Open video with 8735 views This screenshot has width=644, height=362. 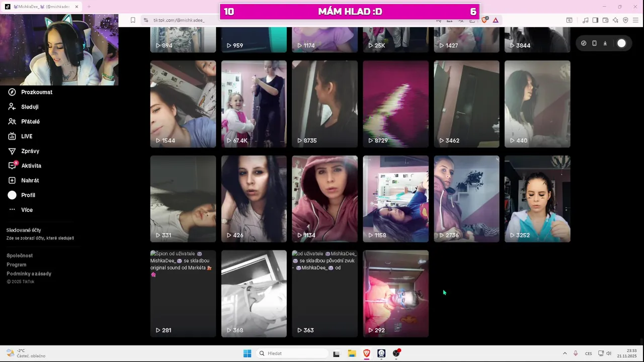(325, 104)
